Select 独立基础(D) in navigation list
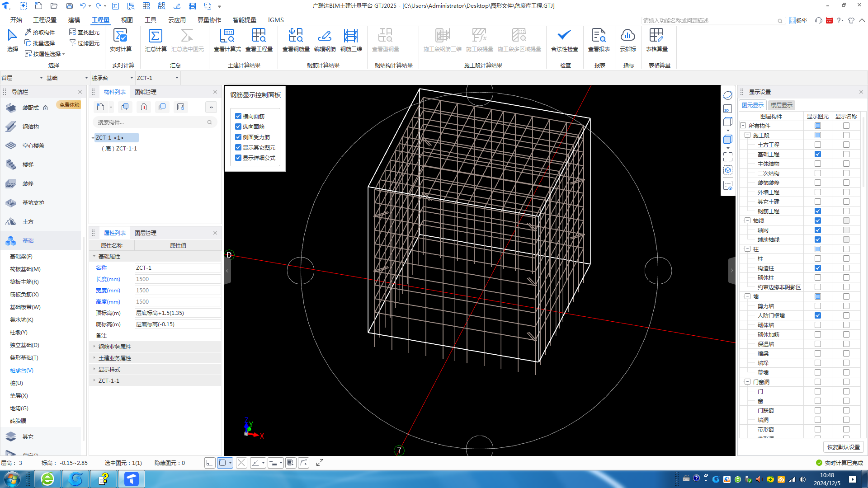868x488 pixels. coord(24,345)
